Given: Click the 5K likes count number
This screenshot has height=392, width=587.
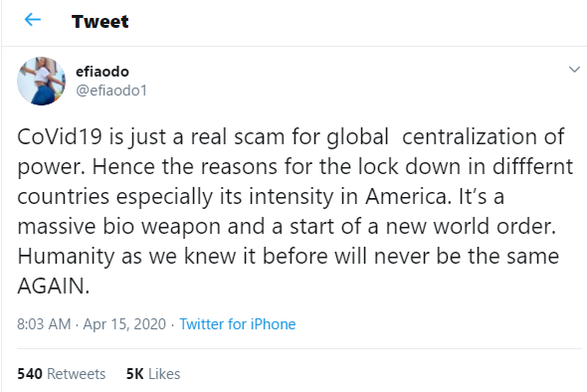Looking at the screenshot, I should [x=134, y=374].
